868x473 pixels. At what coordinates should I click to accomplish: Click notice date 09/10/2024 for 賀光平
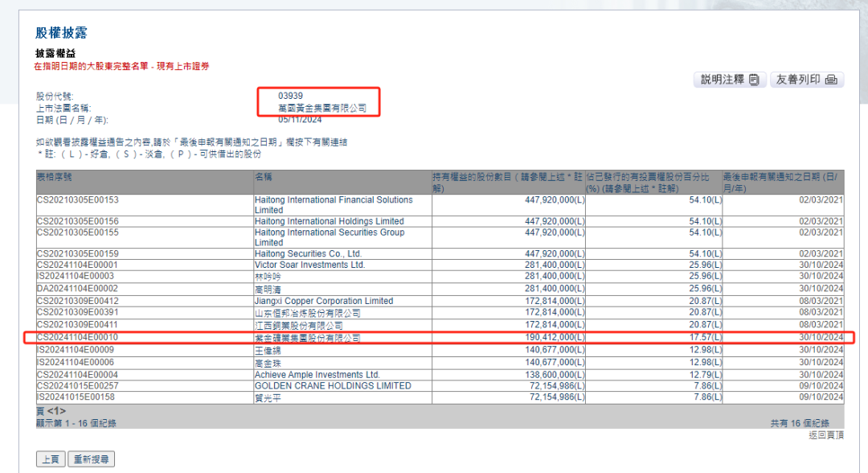pyautogui.click(x=821, y=397)
